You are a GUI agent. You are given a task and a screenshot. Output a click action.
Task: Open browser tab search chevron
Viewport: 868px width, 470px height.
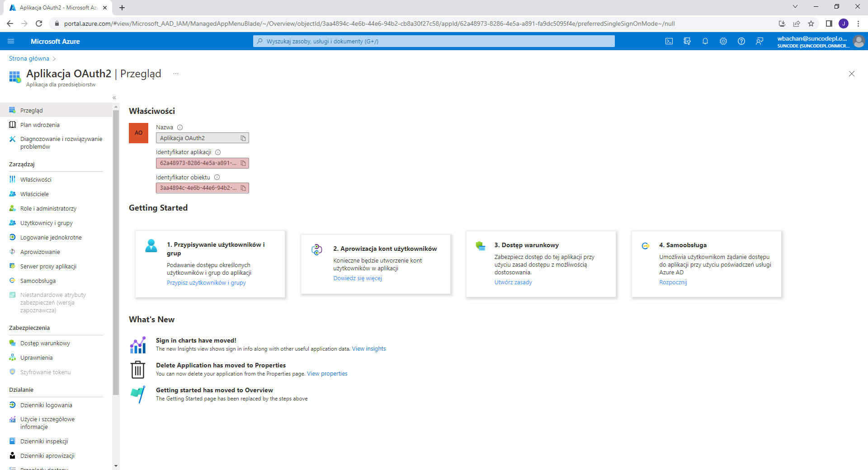pos(795,6)
